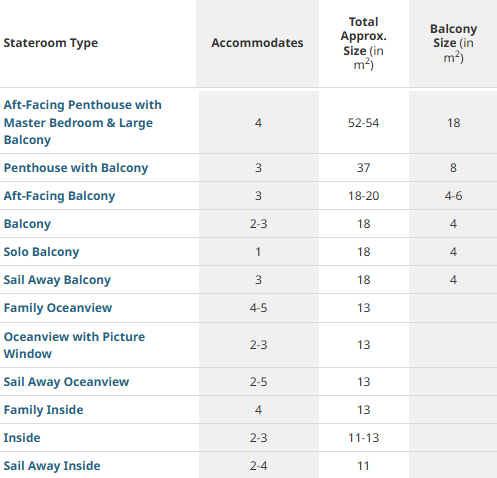497x478 pixels.
Task: Open the Sail Away Balcony link
Action: click(57, 280)
